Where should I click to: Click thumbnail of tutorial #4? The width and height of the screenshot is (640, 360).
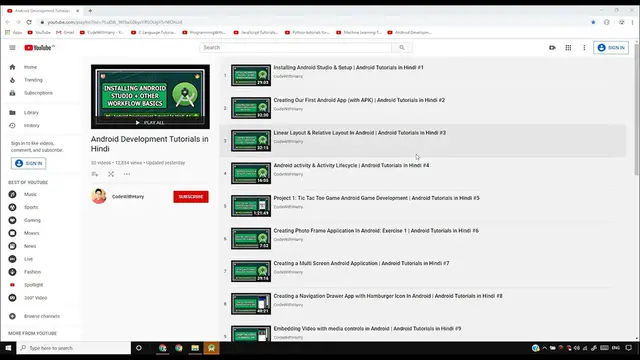pyautogui.click(x=251, y=173)
